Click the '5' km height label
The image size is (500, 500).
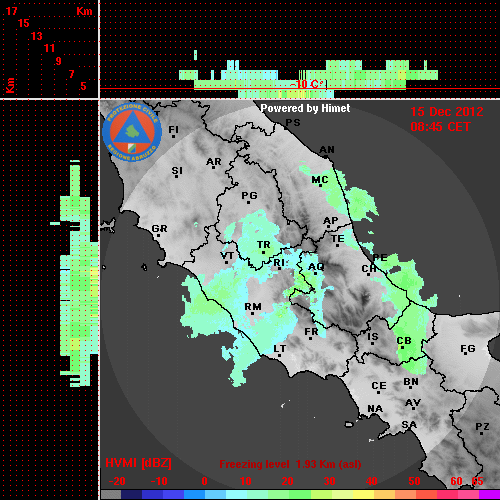coord(83,86)
